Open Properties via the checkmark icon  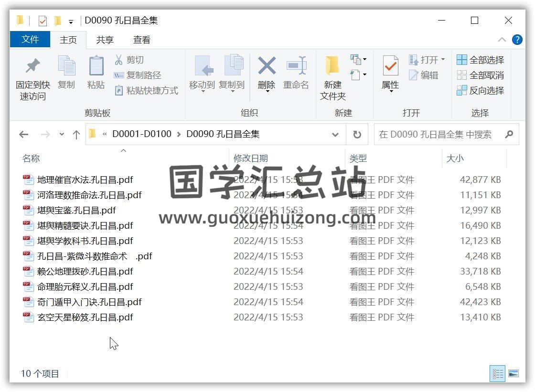(390, 66)
